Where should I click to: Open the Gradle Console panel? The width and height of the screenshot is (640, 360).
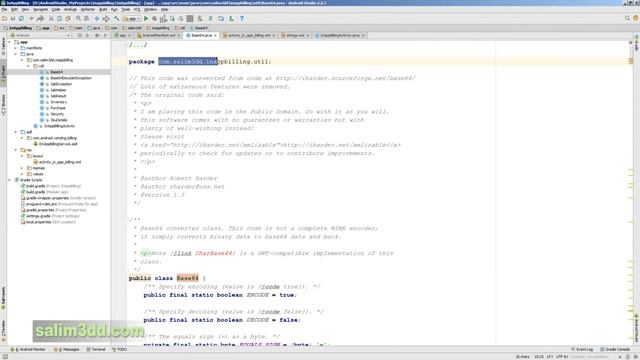tap(615, 350)
